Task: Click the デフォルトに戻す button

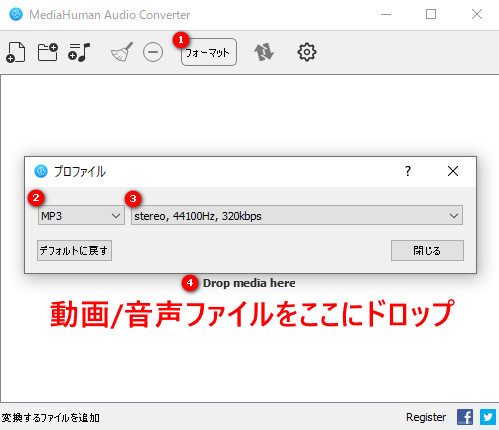Action: pos(74,250)
